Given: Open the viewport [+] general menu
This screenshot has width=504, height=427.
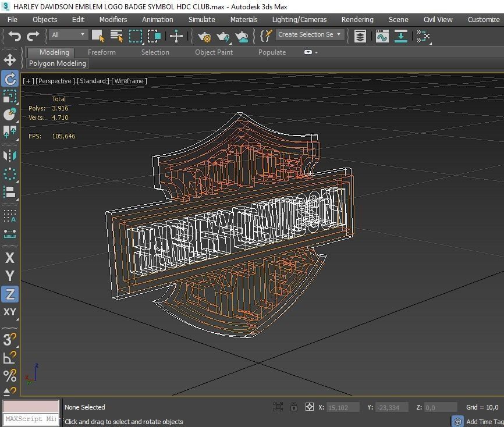Looking at the screenshot, I should coord(29,81).
